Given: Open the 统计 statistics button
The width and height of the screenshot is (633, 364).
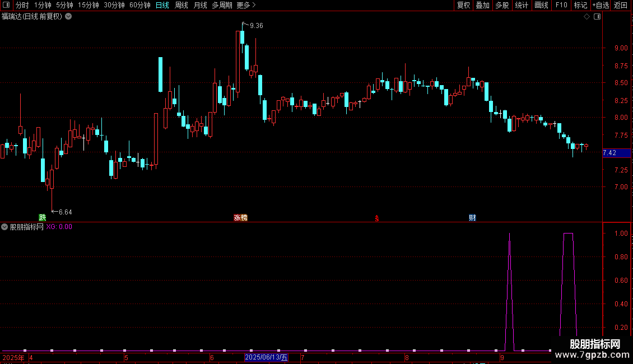Looking at the screenshot, I should [x=521, y=5].
